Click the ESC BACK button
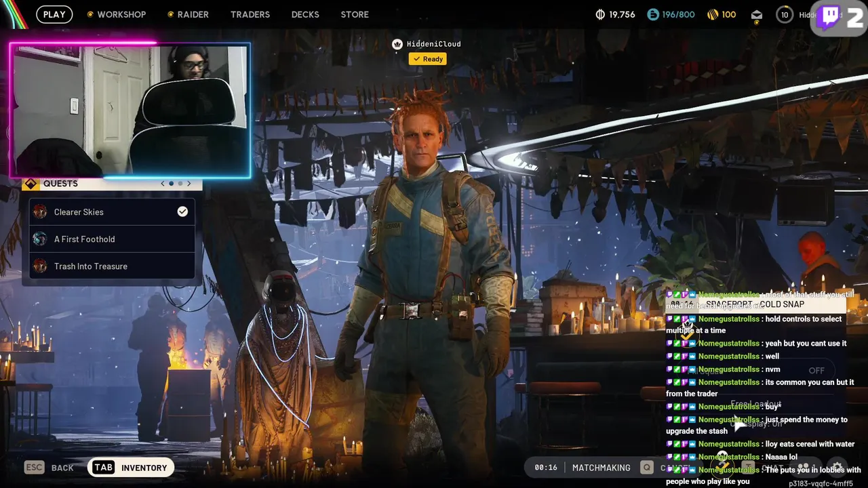Image resolution: width=868 pixels, height=488 pixels. tap(49, 468)
